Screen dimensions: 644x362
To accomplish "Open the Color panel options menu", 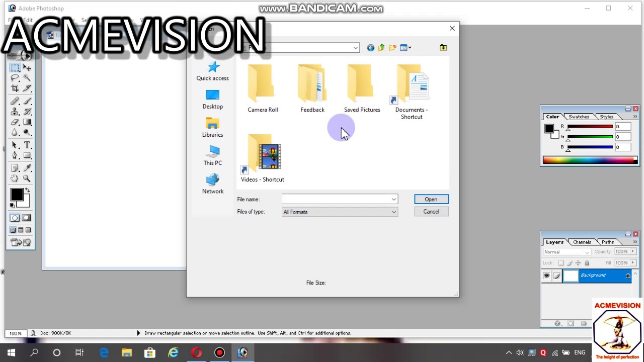I will coord(635,117).
